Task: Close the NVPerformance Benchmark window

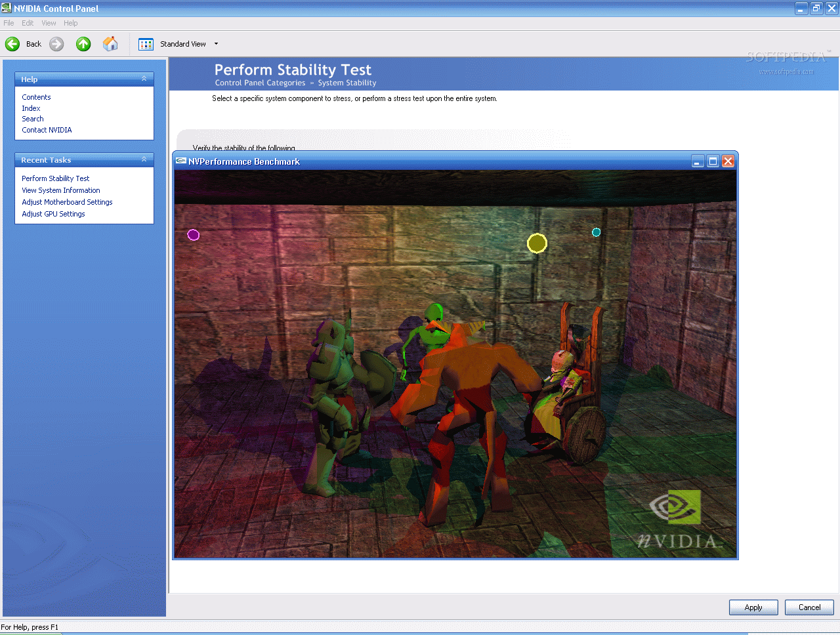Action: point(728,161)
